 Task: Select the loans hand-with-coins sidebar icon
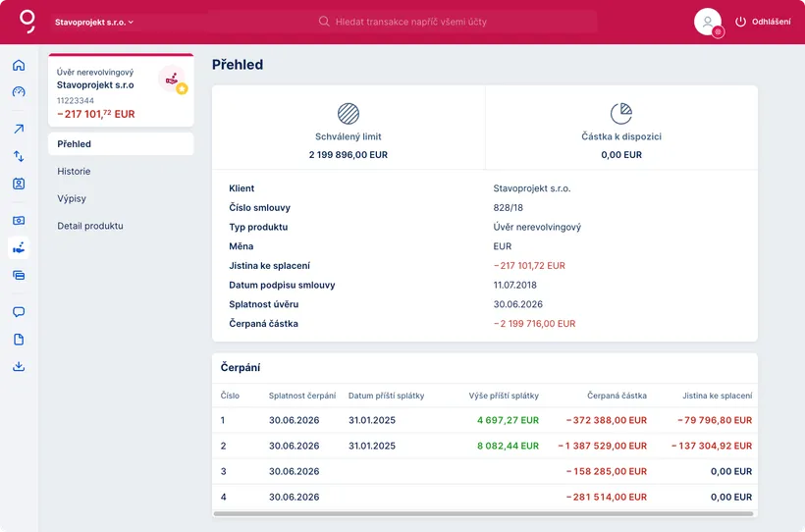[19, 248]
